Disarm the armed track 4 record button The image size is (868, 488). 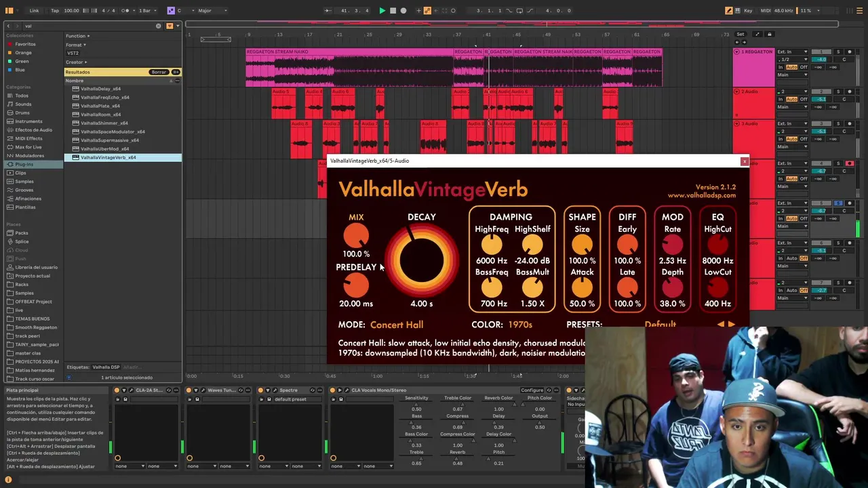click(x=849, y=163)
